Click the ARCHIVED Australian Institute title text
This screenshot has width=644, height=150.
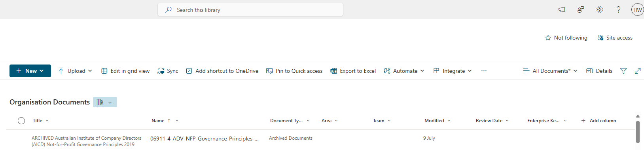pos(86,141)
